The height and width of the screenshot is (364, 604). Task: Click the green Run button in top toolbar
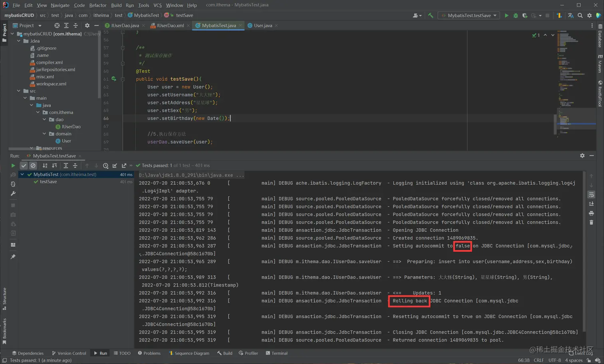507,16
